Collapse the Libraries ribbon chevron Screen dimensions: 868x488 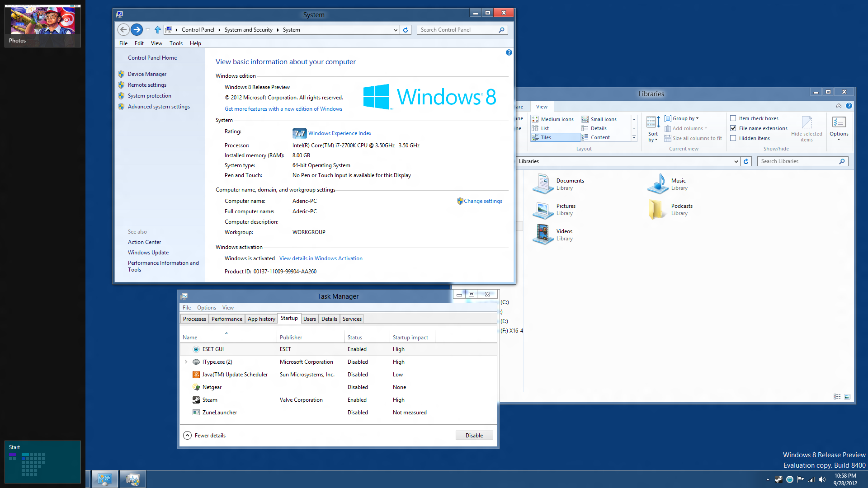(839, 106)
